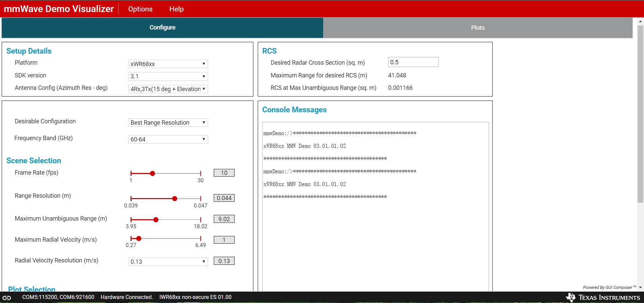Open the SDK version dropdown
This screenshot has width=644, height=303.
168,76
